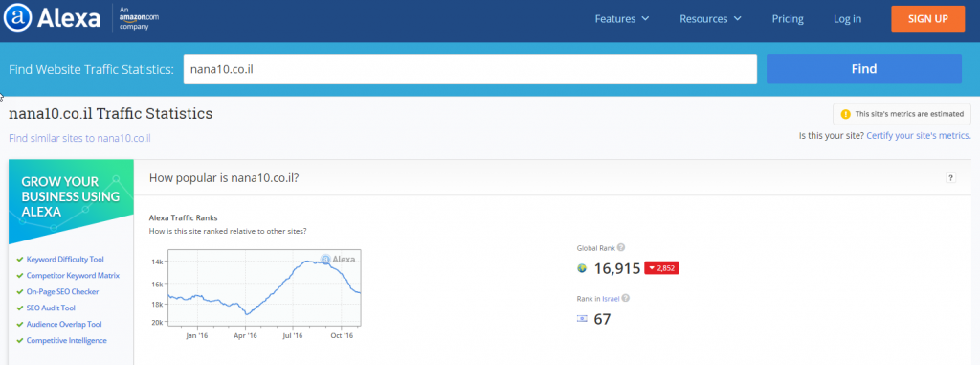This screenshot has width=980, height=365.
Task: Open Competitor Keyword Matrix link
Action: tap(73, 276)
